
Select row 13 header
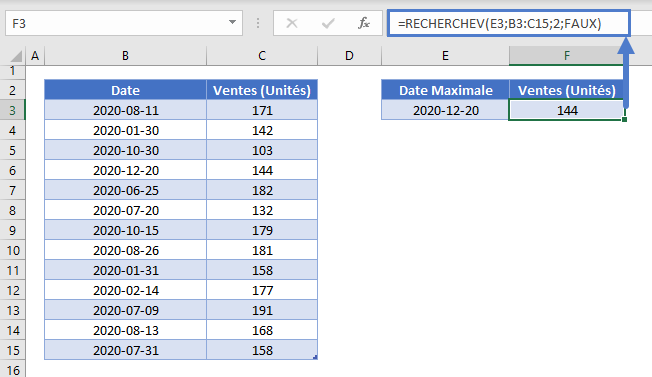pos(12,310)
